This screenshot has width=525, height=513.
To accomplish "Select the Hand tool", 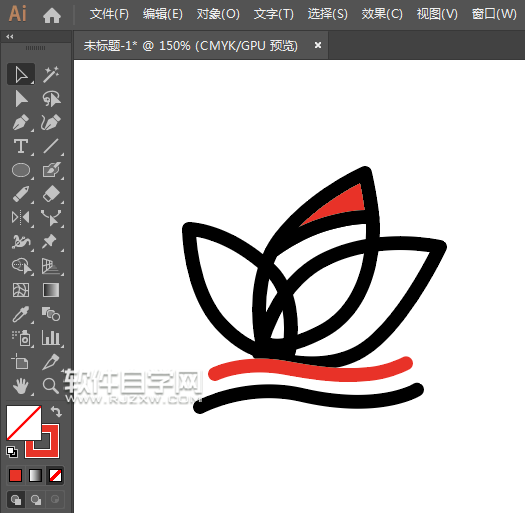I will tap(21, 385).
